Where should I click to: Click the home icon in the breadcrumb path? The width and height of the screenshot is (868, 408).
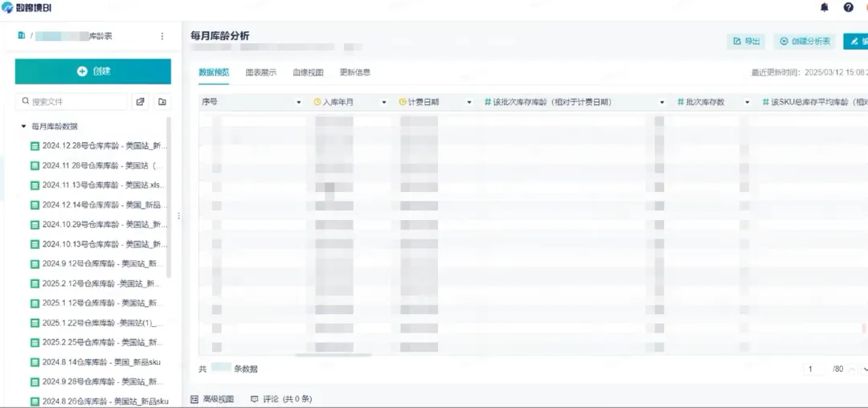click(22, 35)
